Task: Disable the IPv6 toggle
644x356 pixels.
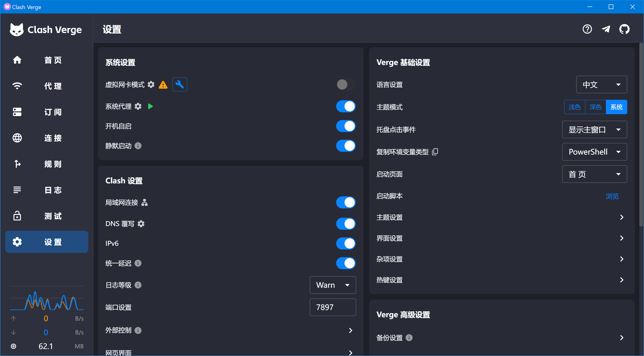Action: coord(345,243)
